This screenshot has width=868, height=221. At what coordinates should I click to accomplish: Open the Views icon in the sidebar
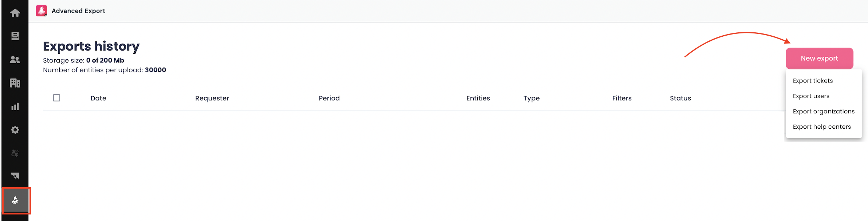click(x=15, y=36)
